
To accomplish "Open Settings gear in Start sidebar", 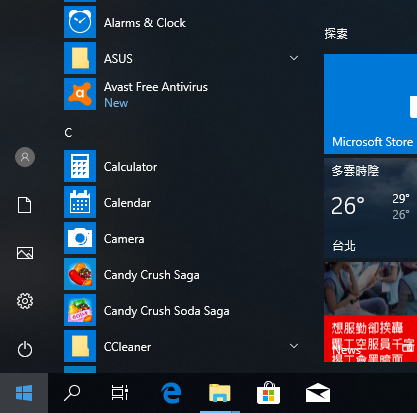I will (25, 301).
